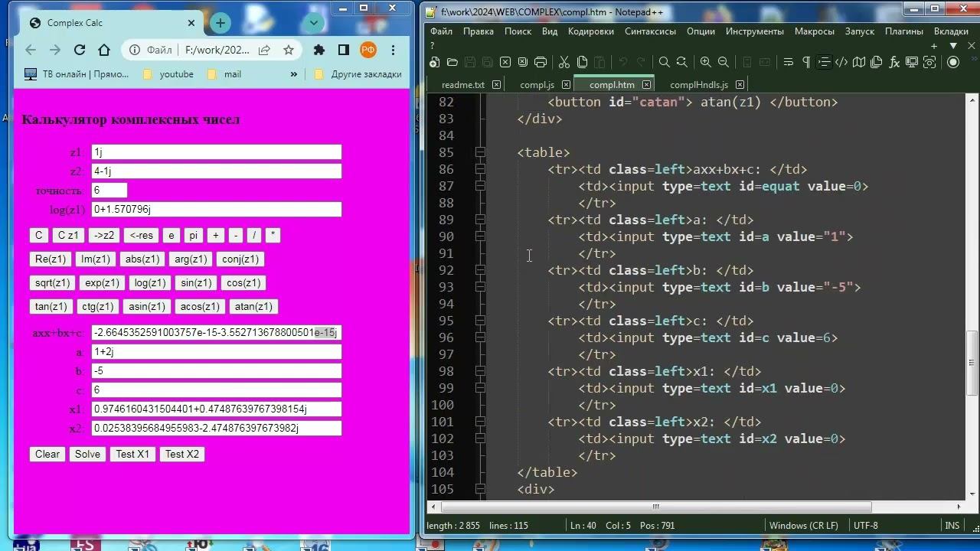Focus the z1 input field
Screen dimensions: 980x551
pyautogui.click(x=217, y=152)
